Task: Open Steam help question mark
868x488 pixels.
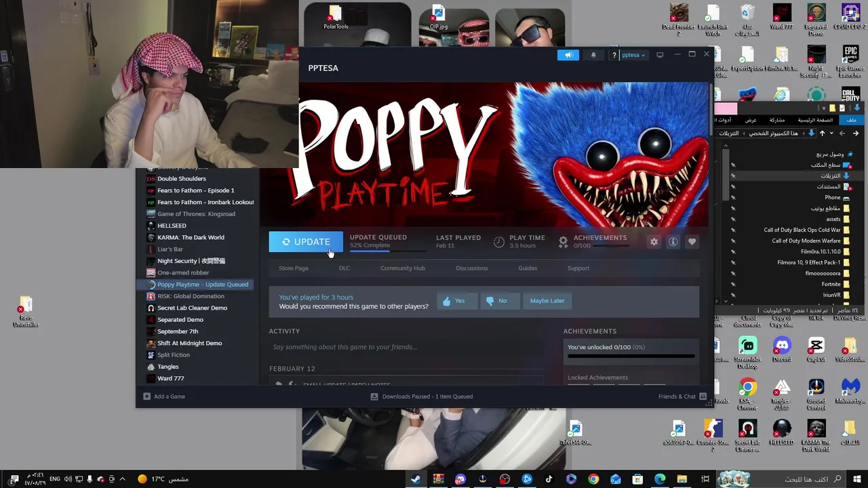Action: [614, 55]
